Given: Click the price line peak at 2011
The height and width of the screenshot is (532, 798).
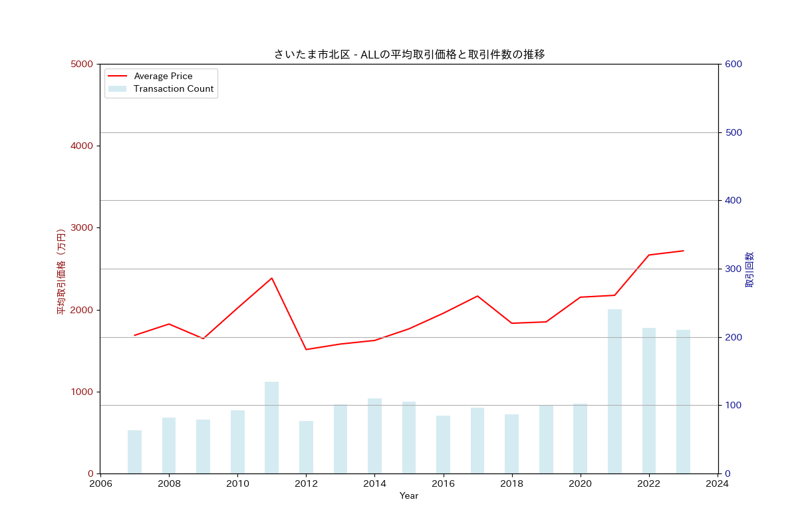Looking at the screenshot, I should tap(271, 278).
